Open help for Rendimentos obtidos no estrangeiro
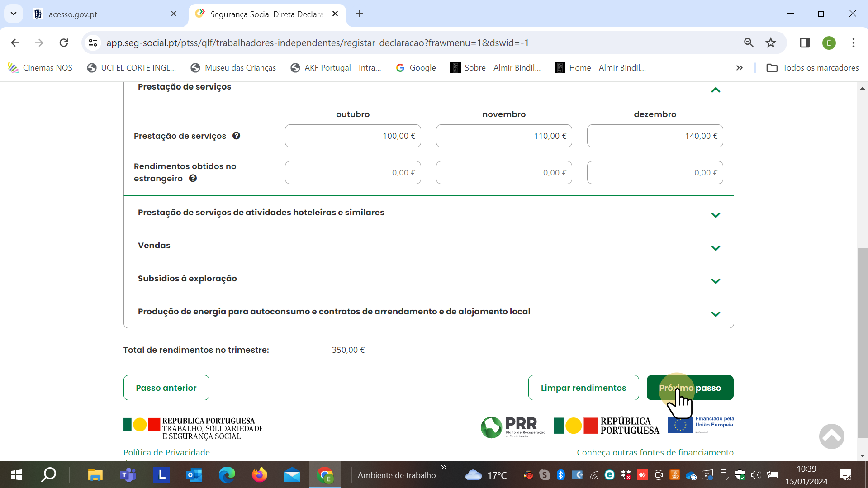 pyautogui.click(x=193, y=178)
